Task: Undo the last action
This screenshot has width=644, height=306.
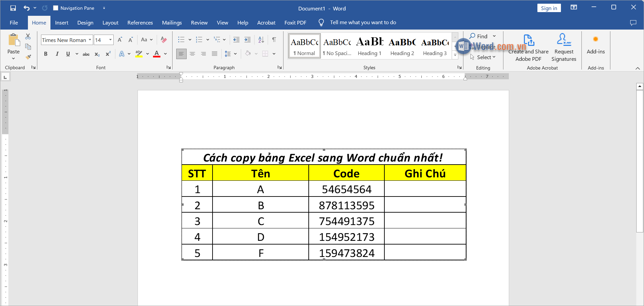Action: (x=27, y=8)
